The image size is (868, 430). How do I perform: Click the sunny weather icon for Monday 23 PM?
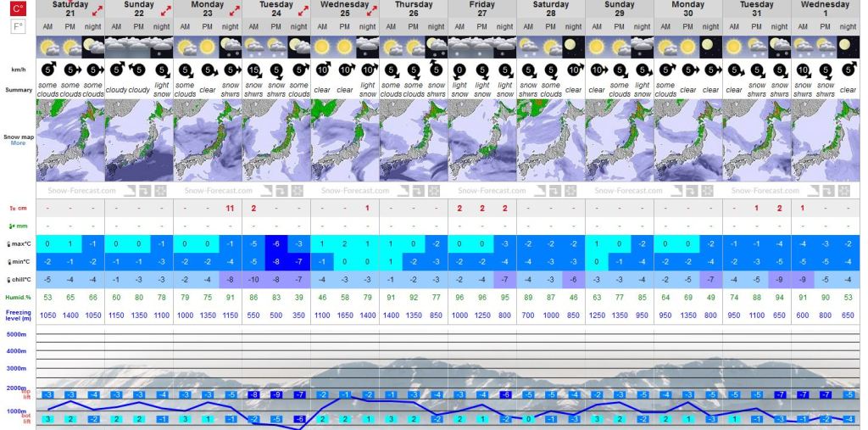click(208, 46)
